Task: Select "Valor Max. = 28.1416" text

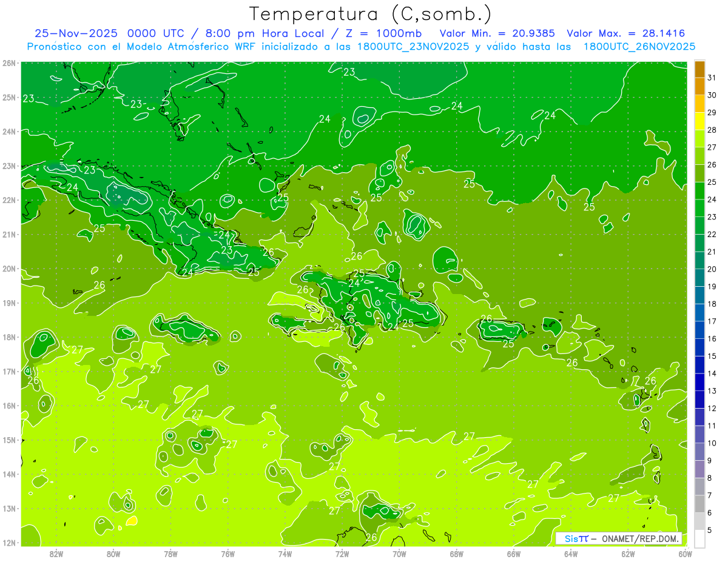Action: 625,33
